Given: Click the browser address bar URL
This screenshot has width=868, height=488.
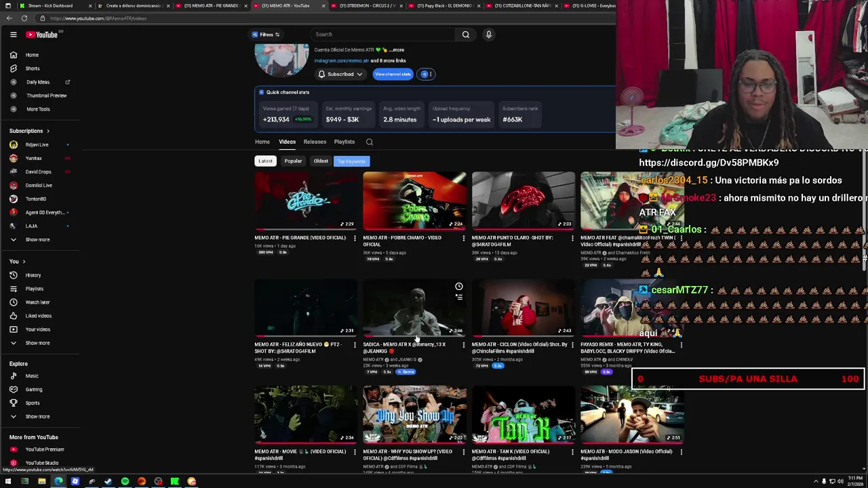Looking at the screenshot, I should coord(98,18).
